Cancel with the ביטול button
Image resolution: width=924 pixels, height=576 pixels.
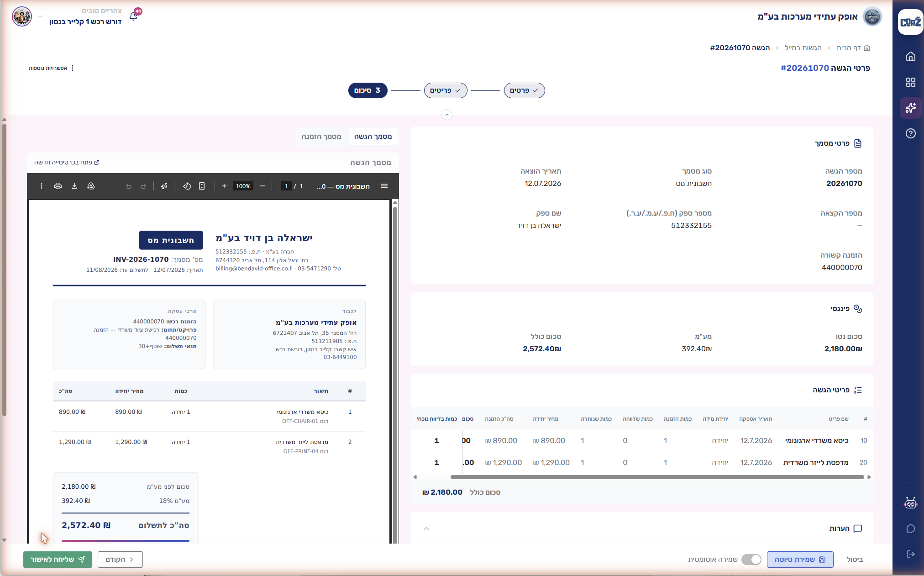click(855, 560)
